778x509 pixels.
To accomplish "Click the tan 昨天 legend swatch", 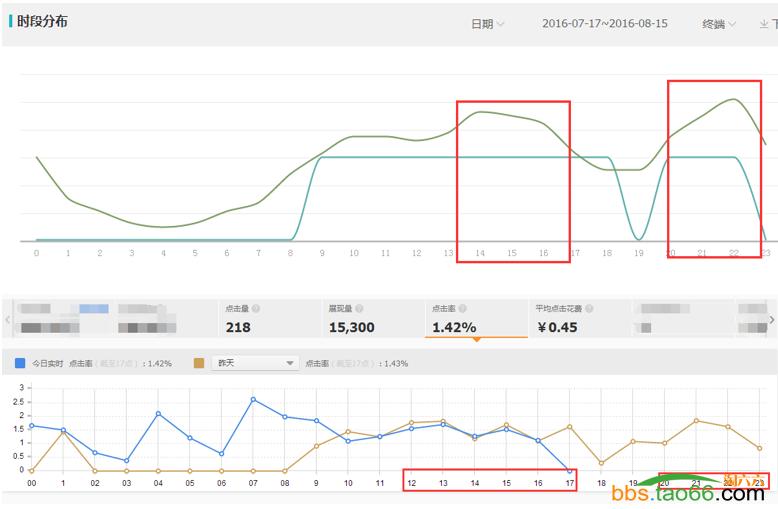I will pos(198,363).
